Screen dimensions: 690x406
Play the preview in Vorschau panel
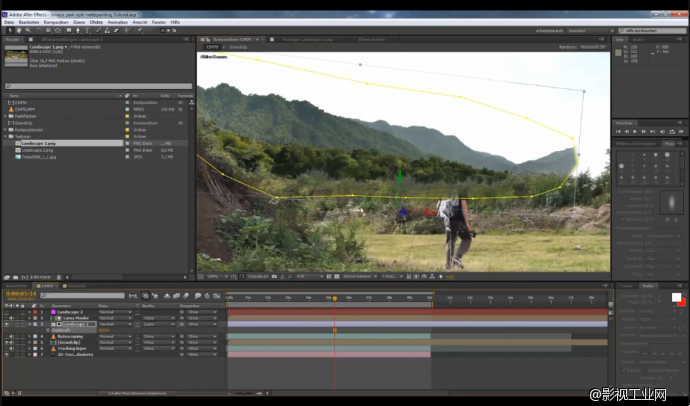point(635,132)
